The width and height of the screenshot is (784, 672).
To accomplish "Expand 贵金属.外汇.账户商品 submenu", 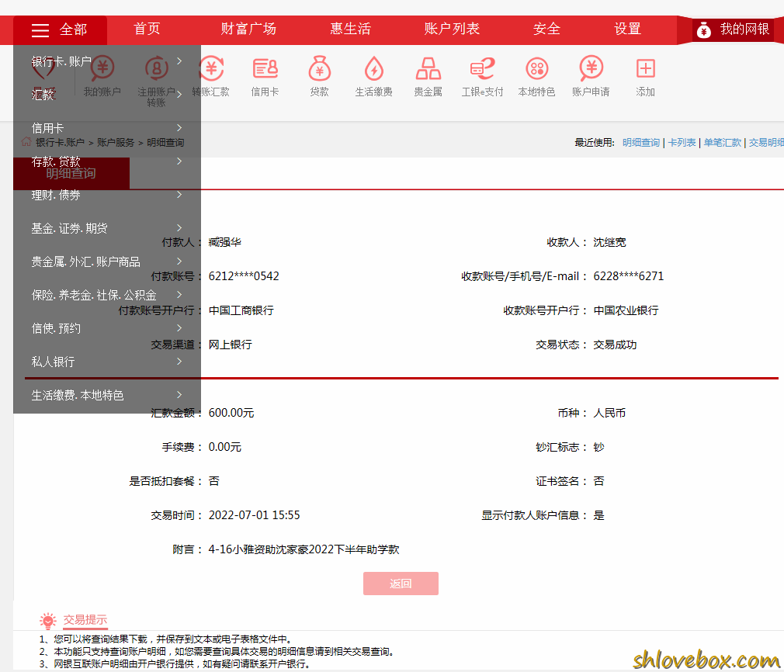I will [x=107, y=262].
